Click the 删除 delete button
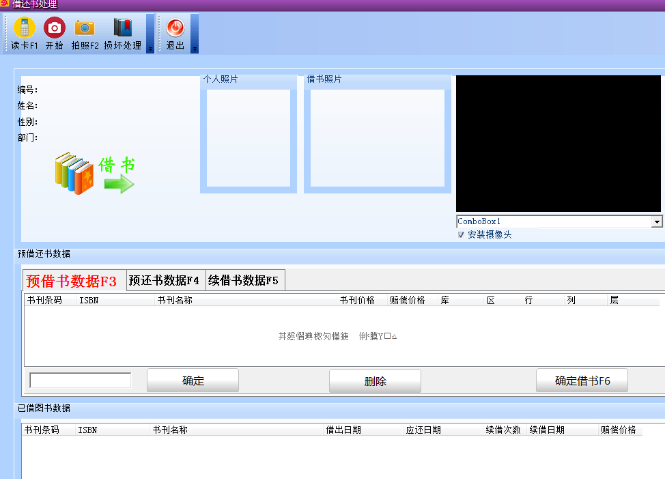Screen dimensions: 665x479 click(375, 381)
